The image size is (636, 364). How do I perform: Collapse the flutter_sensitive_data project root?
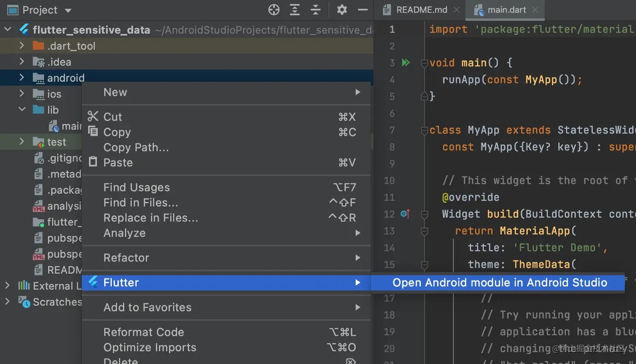coord(8,30)
